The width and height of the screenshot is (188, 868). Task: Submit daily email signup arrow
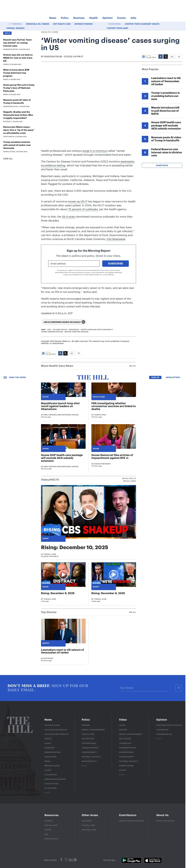click(x=179, y=688)
